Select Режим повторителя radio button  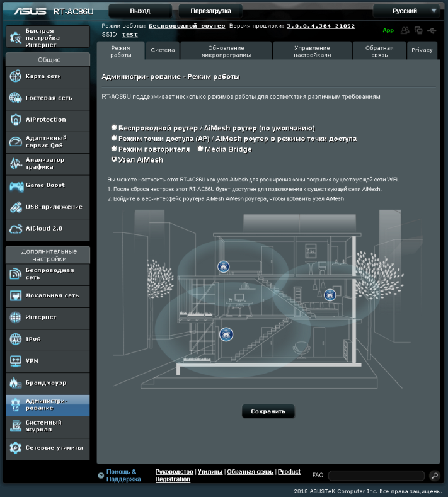point(114,148)
